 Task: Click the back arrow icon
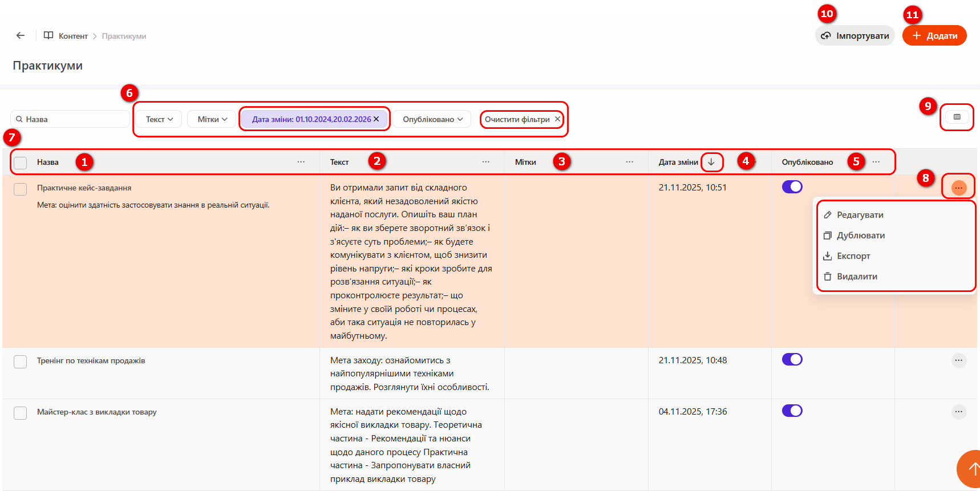pos(21,35)
